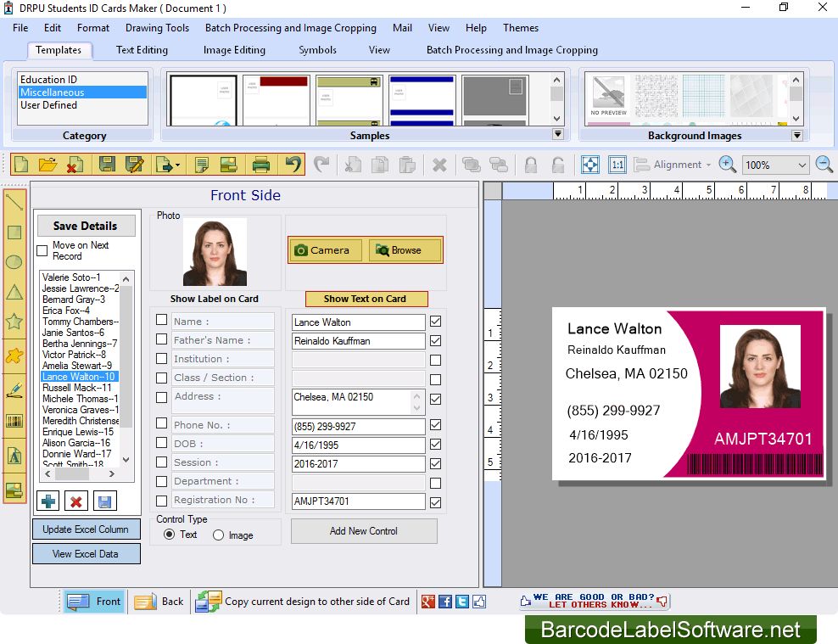Click the student list scroll-down arrow

126,460
